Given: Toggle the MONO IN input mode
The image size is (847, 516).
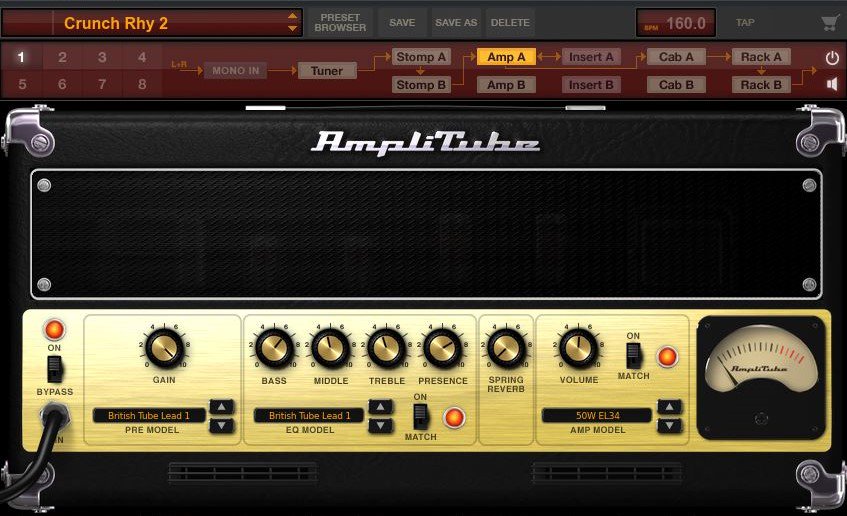Looking at the screenshot, I should 236,71.
